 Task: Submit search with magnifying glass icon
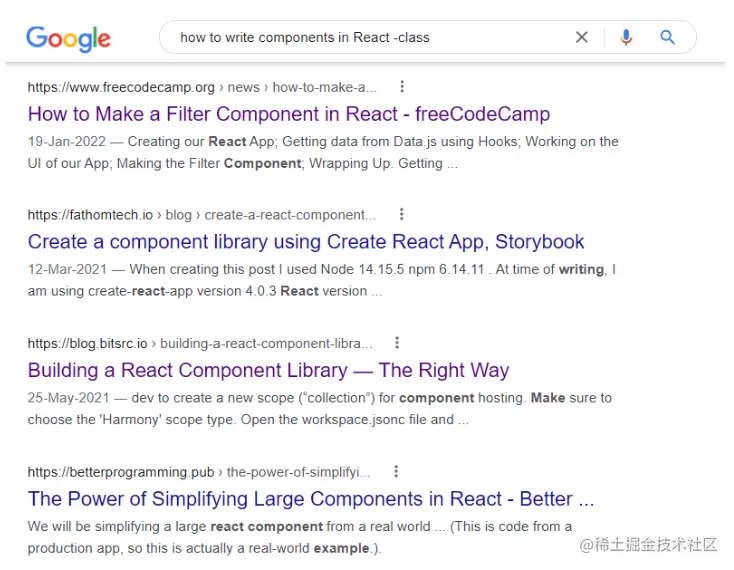click(667, 37)
